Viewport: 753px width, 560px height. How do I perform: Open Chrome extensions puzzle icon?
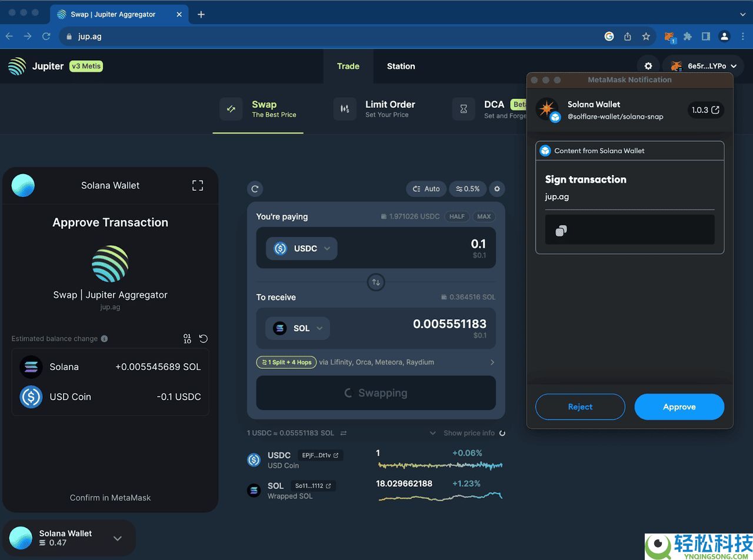(687, 36)
